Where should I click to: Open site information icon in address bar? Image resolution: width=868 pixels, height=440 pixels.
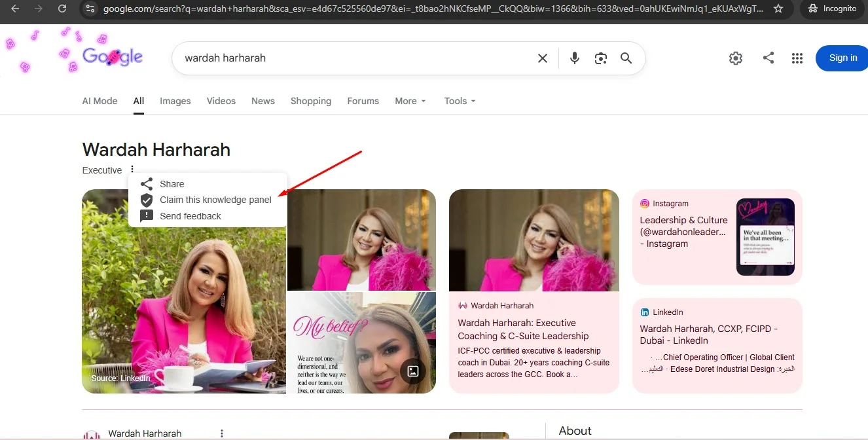pos(91,9)
